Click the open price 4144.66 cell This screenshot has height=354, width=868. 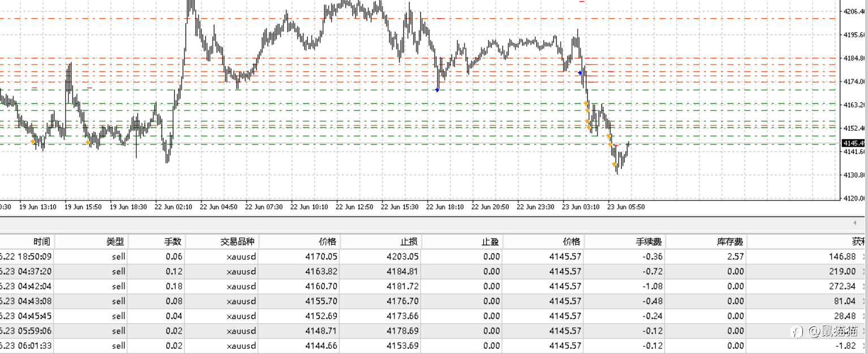321,346
